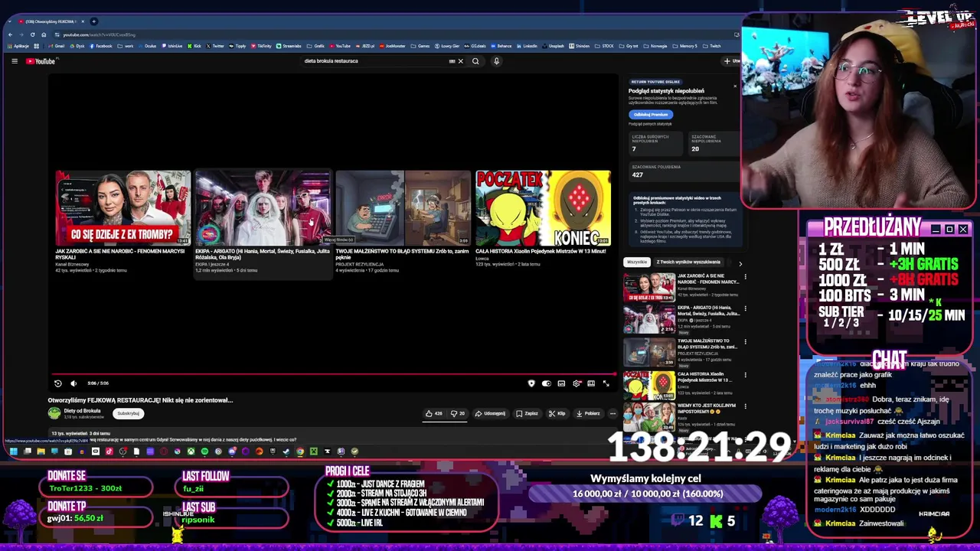Click the Klip scissors button
This screenshot has height=551, width=980.
point(557,413)
